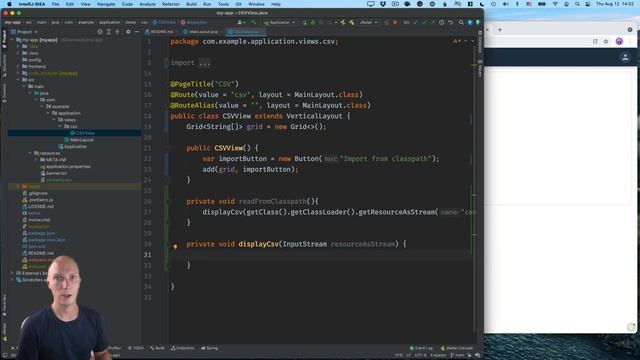640x360 pixels.
Task: Open the Analyze menu
Action: [x=147, y=4]
